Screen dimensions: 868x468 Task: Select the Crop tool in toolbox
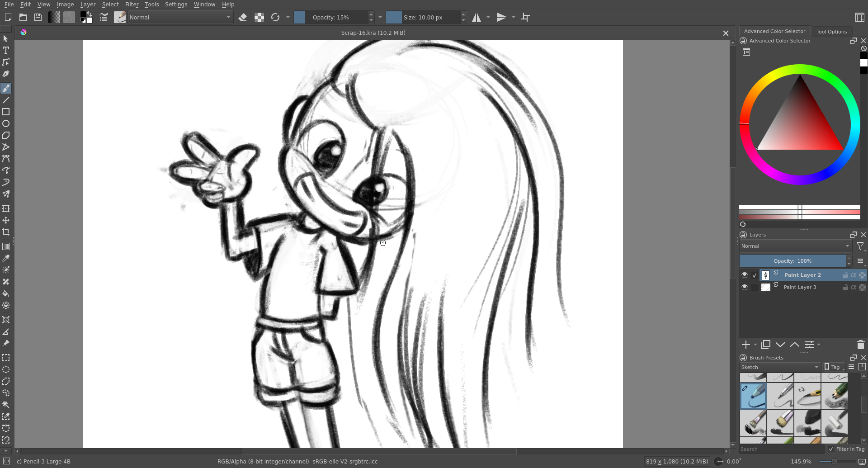tap(6, 232)
